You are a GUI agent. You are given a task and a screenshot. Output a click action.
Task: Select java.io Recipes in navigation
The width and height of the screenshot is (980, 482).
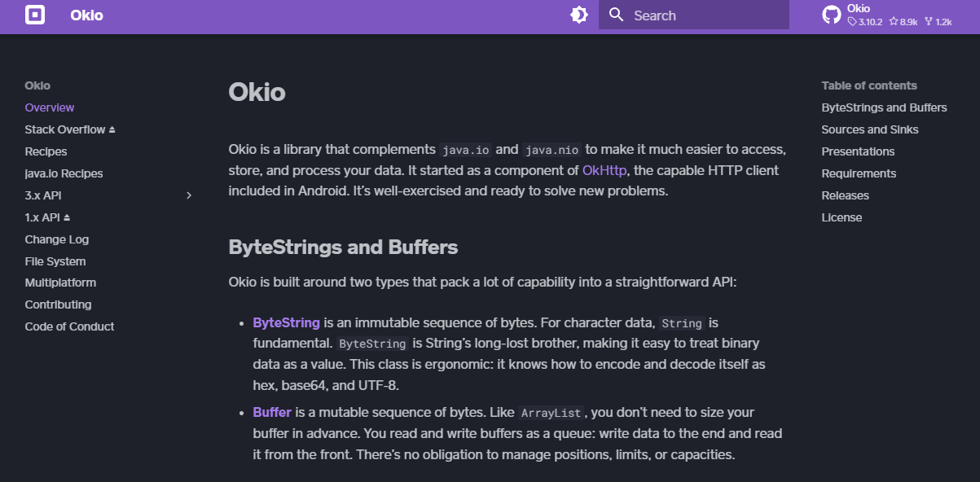(x=64, y=173)
